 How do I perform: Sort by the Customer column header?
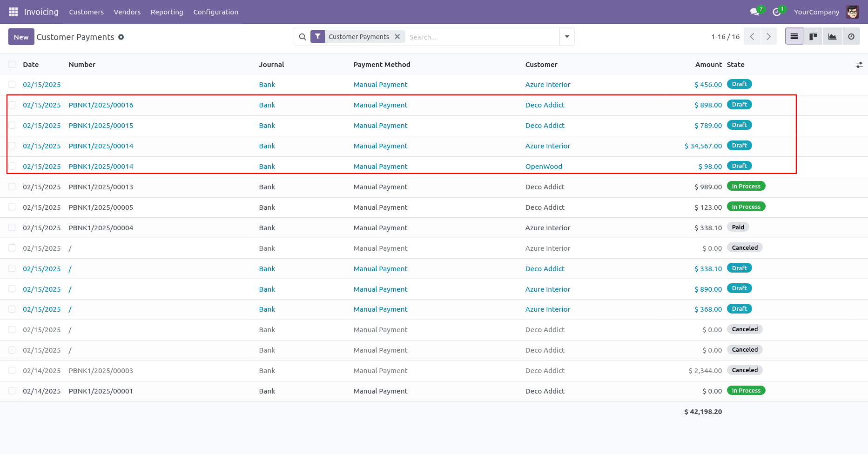click(x=541, y=65)
